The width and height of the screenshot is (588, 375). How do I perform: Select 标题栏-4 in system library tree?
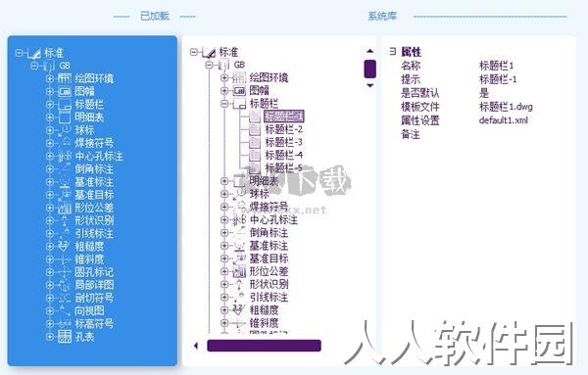(284, 155)
